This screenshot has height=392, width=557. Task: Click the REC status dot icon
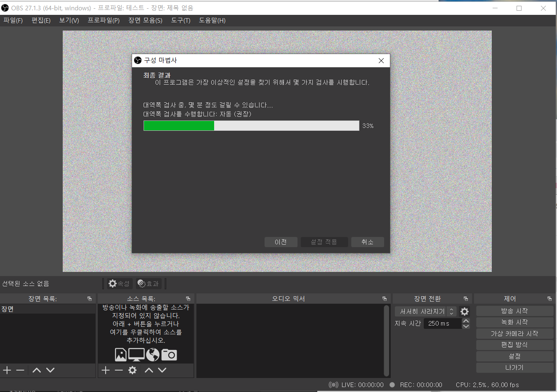392,385
